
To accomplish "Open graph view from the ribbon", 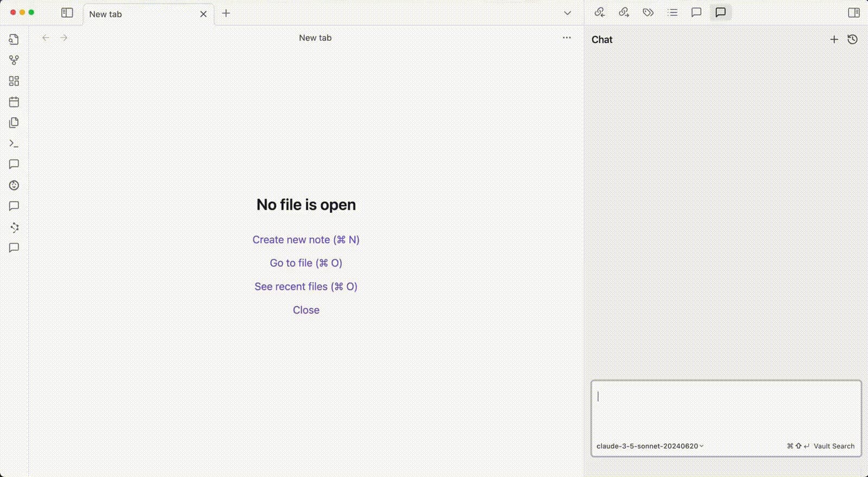I will (x=14, y=60).
